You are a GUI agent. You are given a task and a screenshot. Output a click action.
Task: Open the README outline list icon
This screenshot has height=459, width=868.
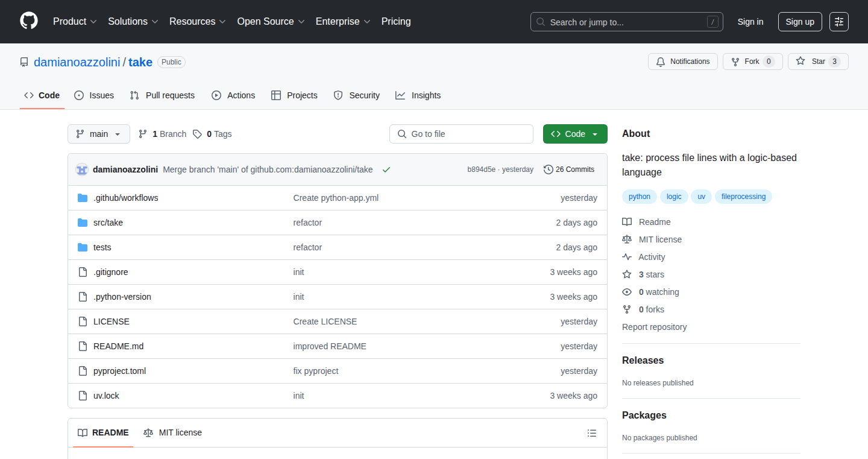click(592, 433)
